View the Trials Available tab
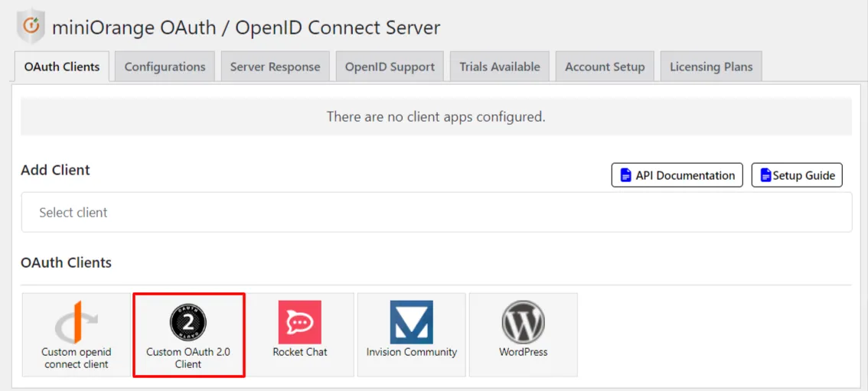The width and height of the screenshot is (868, 391). click(x=499, y=67)
